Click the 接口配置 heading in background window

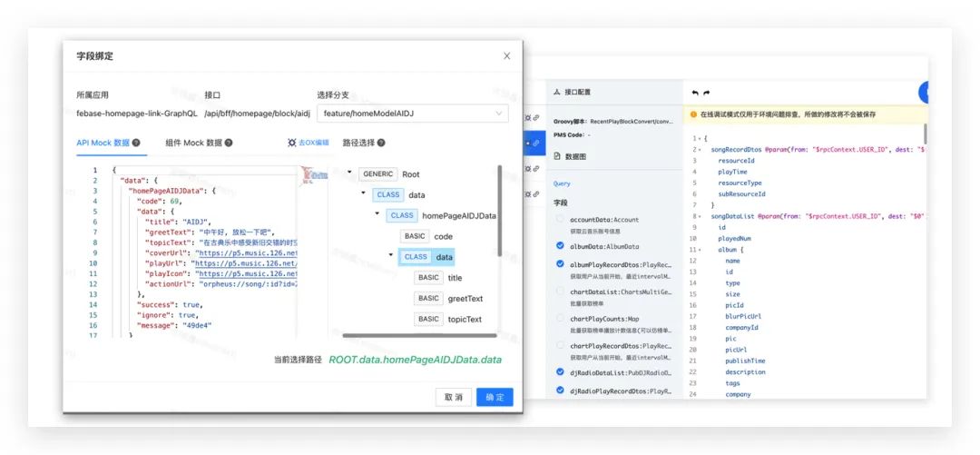[x=577, y=92]
